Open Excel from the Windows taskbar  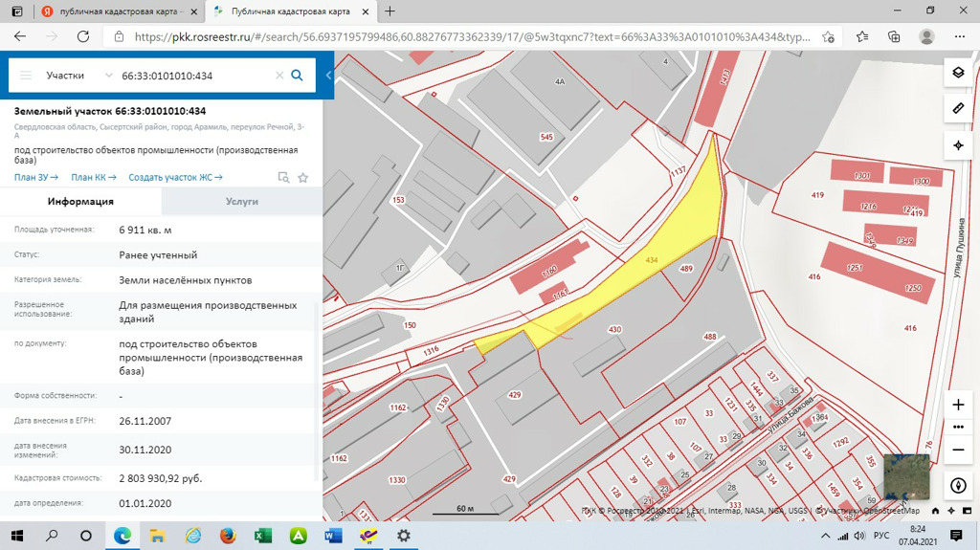point(262,536)
